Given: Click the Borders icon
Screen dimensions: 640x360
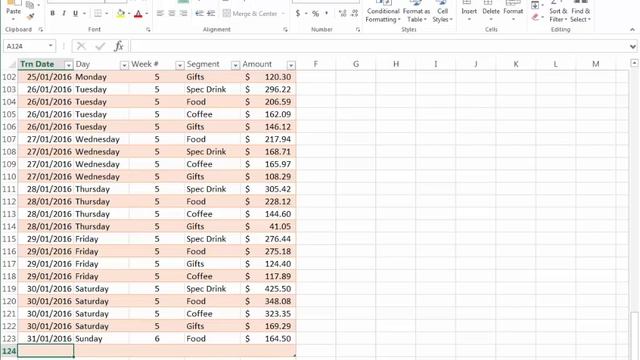Looking at the screenshot, I should coord(98,13).
